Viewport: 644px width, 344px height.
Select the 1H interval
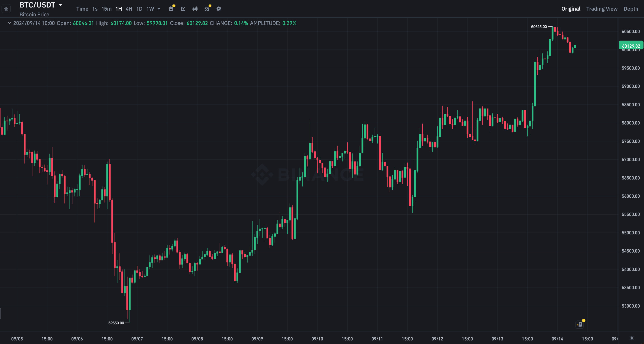pos(119,9)
